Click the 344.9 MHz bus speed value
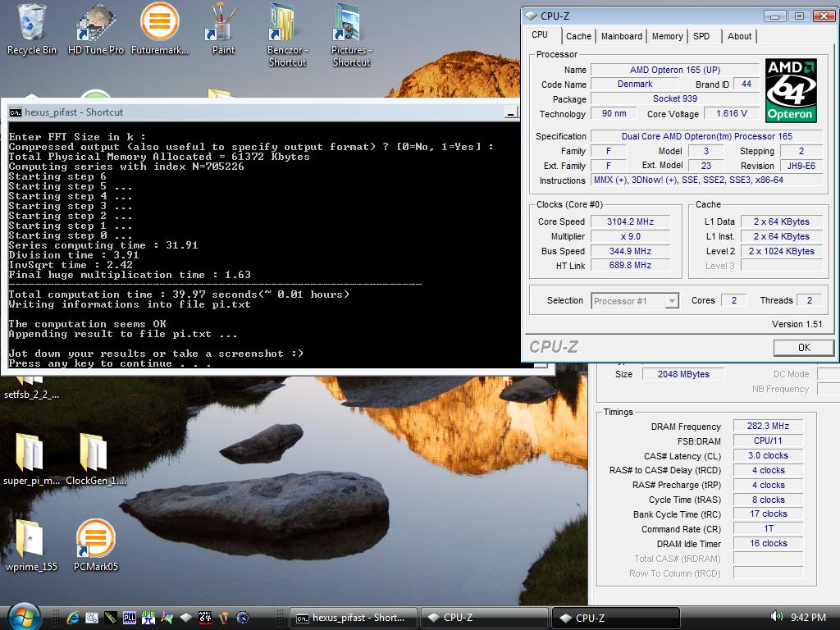This screenshot has width=840, height=630. (x=631, y=251)
